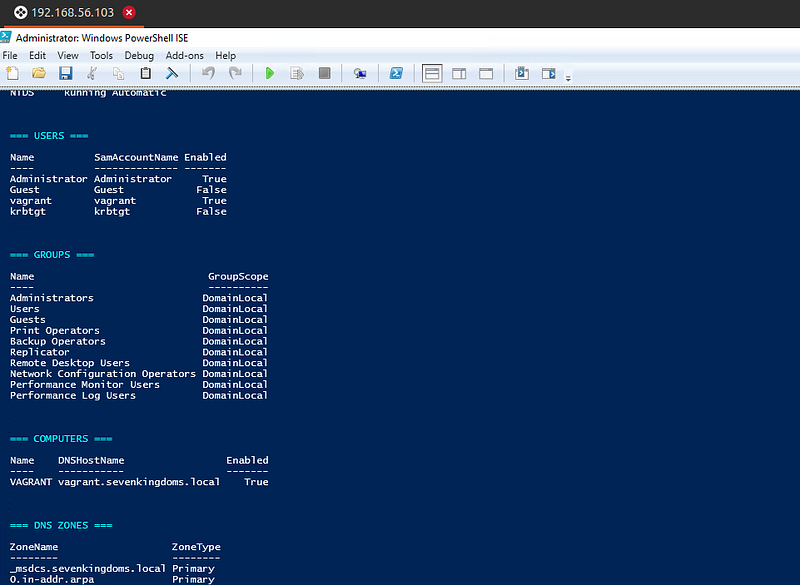This screenshot has height=585, width=800.
Task: Select the 192.168.56.103 connection tab
Action: click(72, 13)
